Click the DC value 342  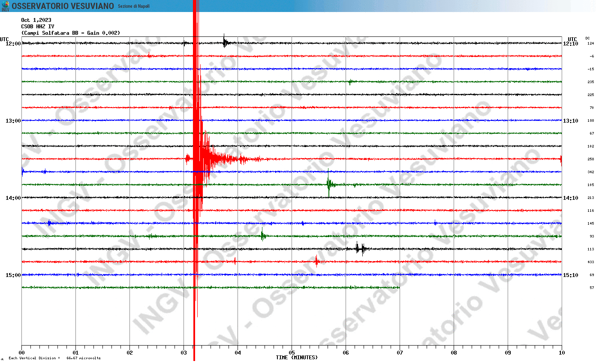click(590, 172)
